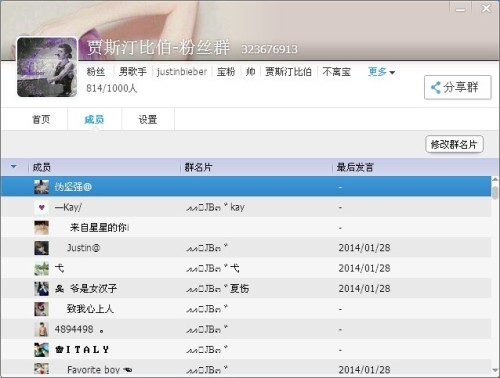
Task: Open the 更多 tags dropdown
Action: click(x=381, y=72)
